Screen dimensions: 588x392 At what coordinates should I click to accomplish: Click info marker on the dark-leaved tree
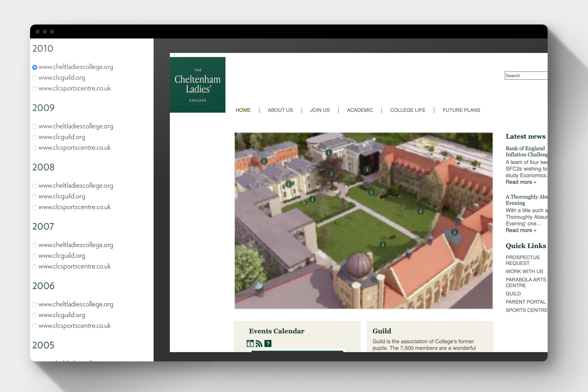coord(332,173)
